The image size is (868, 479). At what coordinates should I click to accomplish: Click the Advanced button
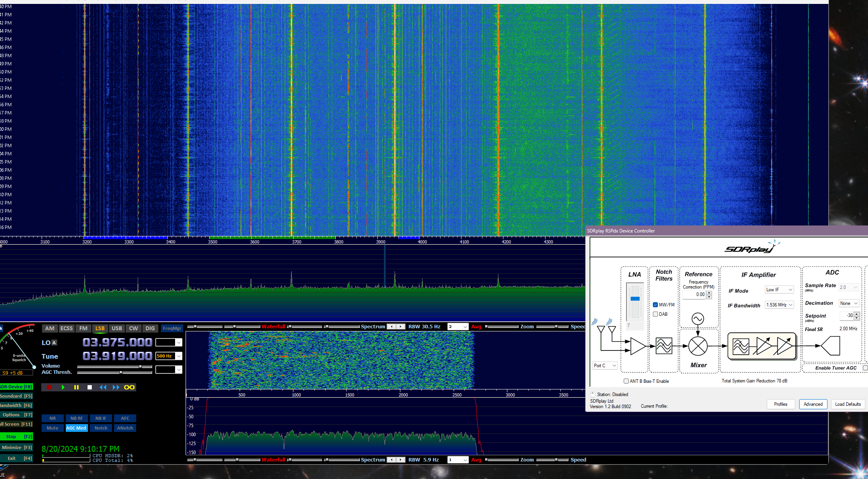(813, 404)
